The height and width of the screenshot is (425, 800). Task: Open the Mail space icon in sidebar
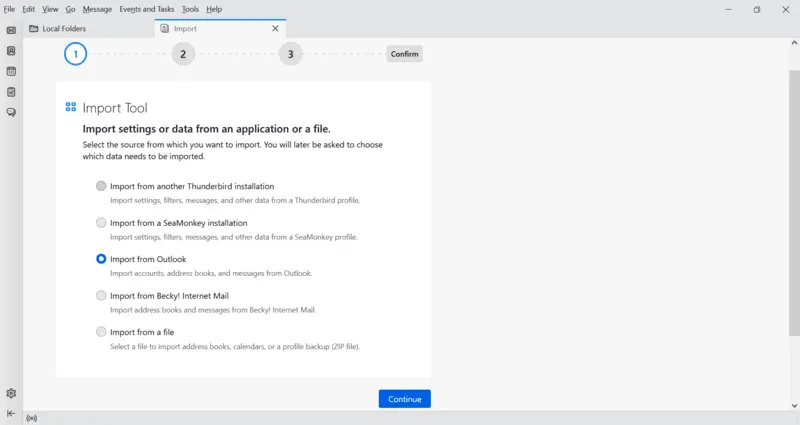click(11, 30)
